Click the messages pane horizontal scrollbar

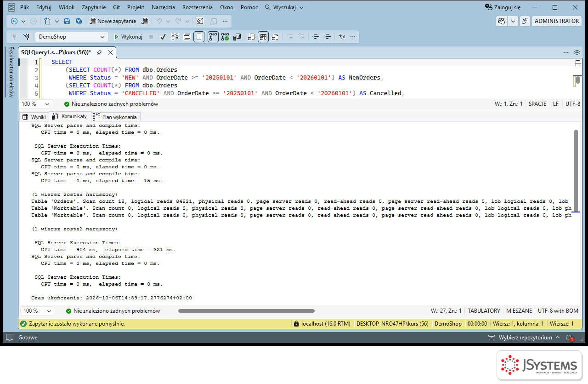click(x=246, y=311)
